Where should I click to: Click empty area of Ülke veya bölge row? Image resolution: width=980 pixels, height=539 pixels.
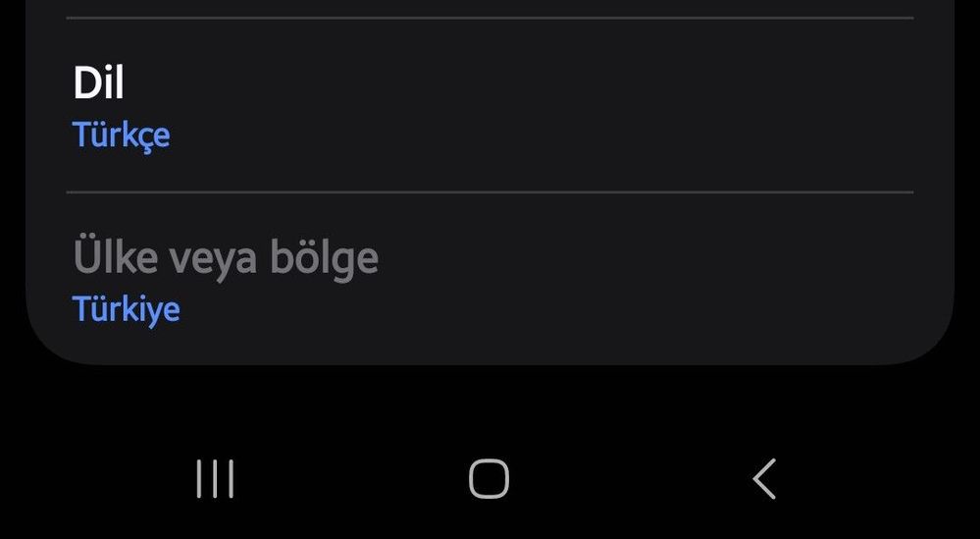tap(625, 279)
